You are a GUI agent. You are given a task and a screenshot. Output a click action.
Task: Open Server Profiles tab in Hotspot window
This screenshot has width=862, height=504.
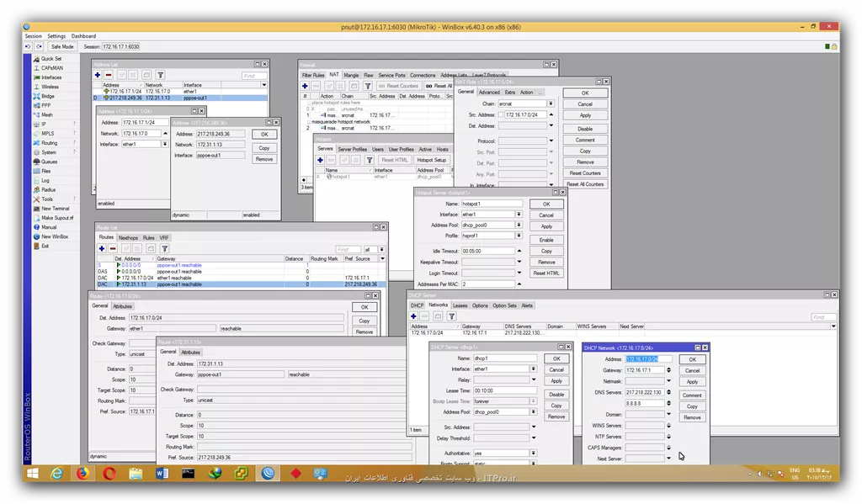point(353,150)
